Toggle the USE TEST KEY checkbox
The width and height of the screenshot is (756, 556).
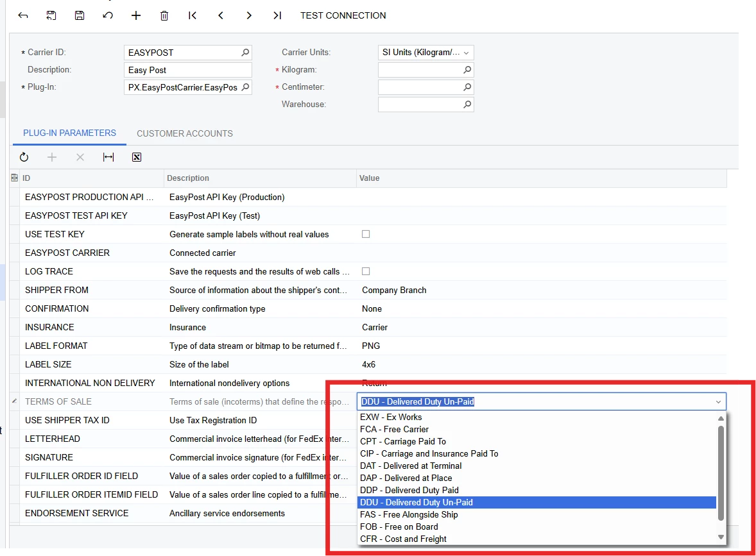point(366,234)
